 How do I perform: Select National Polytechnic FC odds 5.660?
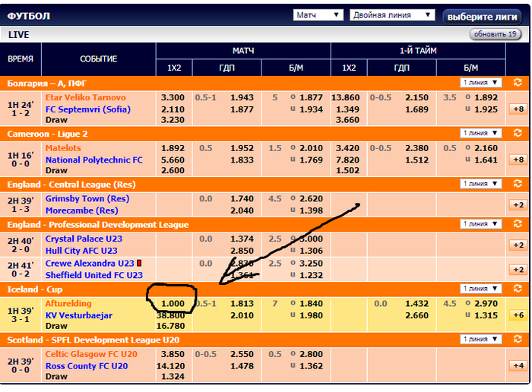coord(173,160)
